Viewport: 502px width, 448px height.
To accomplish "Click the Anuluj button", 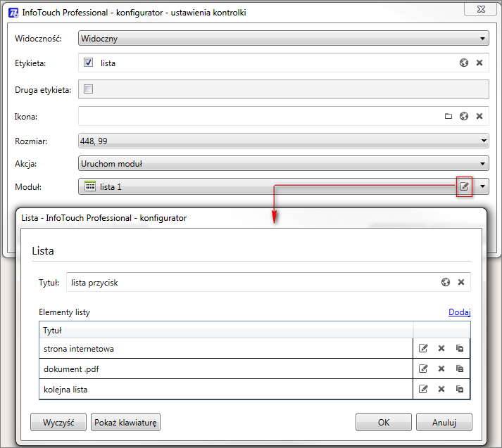I will [x=444, y=422].
